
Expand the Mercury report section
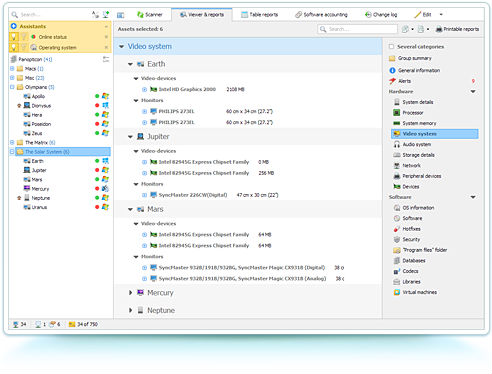[x=130, y=293]
